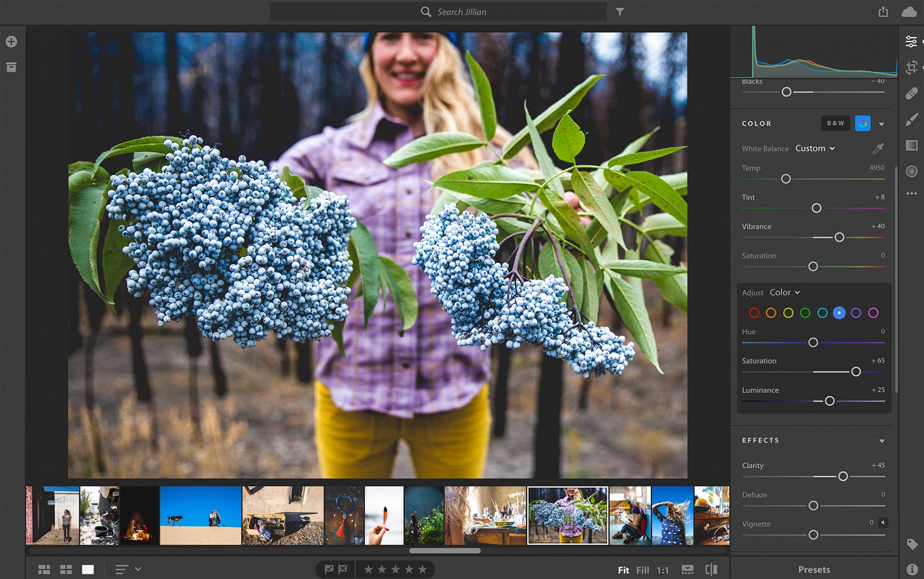Open the My Photos library icon
The width and height of the screenshot is (924, 579).
coord(11,67)
